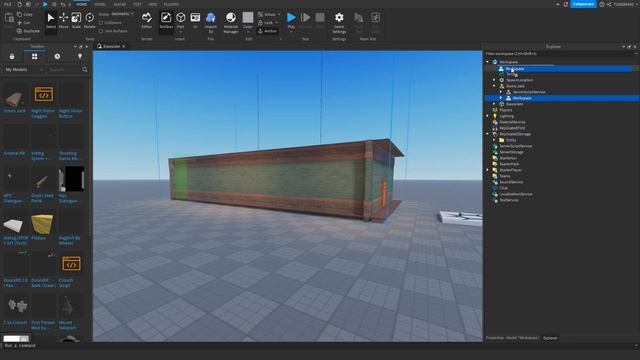Screen dimensions: 640x360
Task: Select StarterGui in the Explorer
Action: point(508,158)
